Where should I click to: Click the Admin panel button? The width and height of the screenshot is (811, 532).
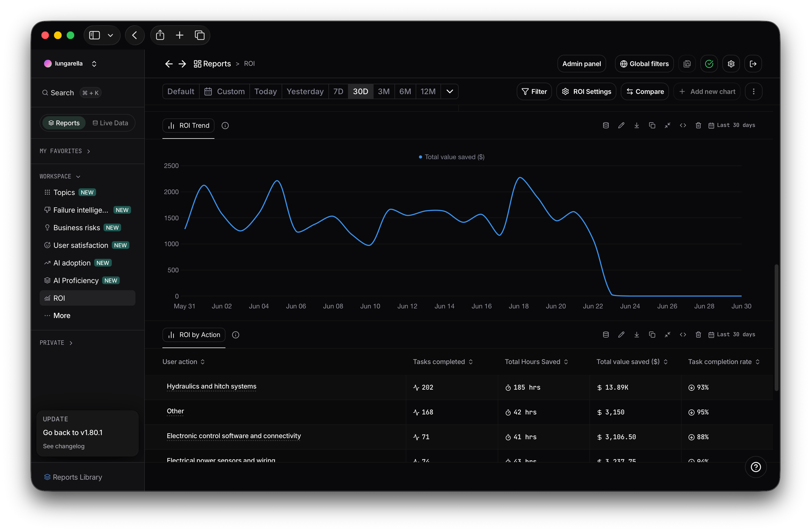581,64
